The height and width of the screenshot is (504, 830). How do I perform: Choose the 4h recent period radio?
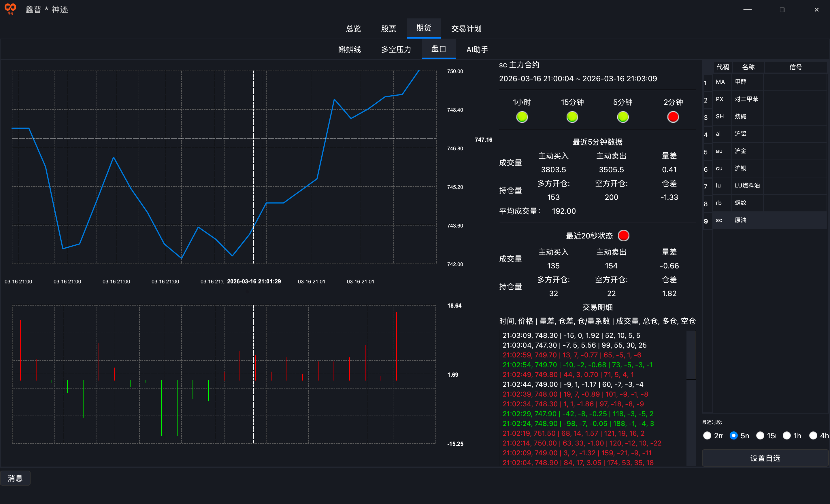813,435
